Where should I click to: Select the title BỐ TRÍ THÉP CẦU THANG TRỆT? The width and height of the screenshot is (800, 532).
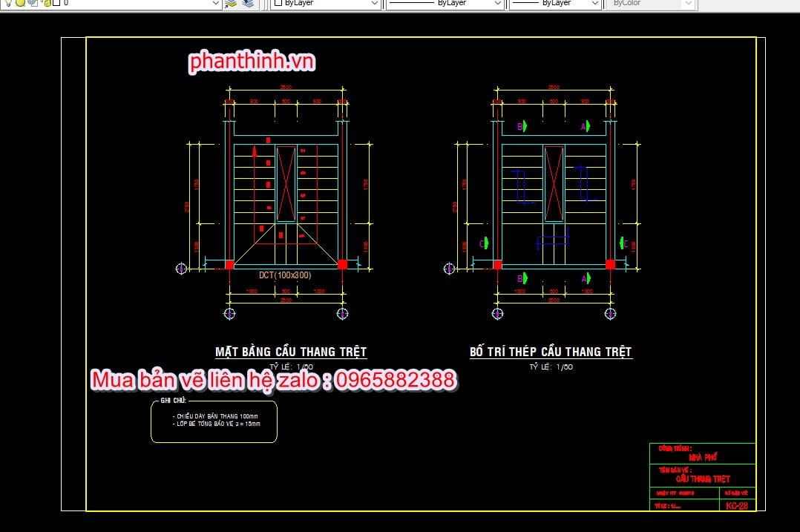point(551,352)
